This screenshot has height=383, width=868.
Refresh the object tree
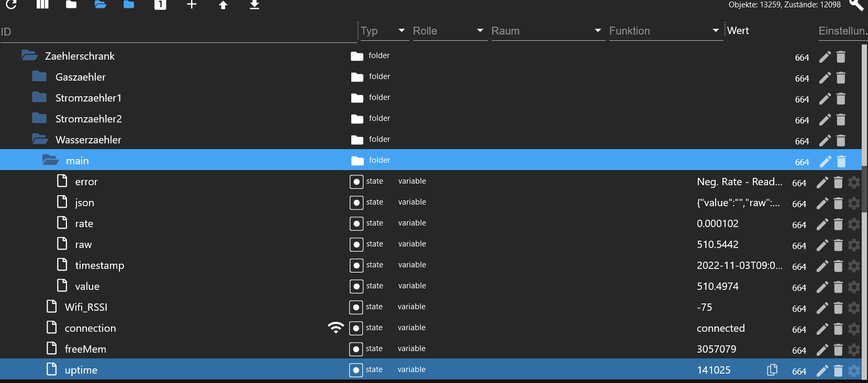click(x=12, y=5)
